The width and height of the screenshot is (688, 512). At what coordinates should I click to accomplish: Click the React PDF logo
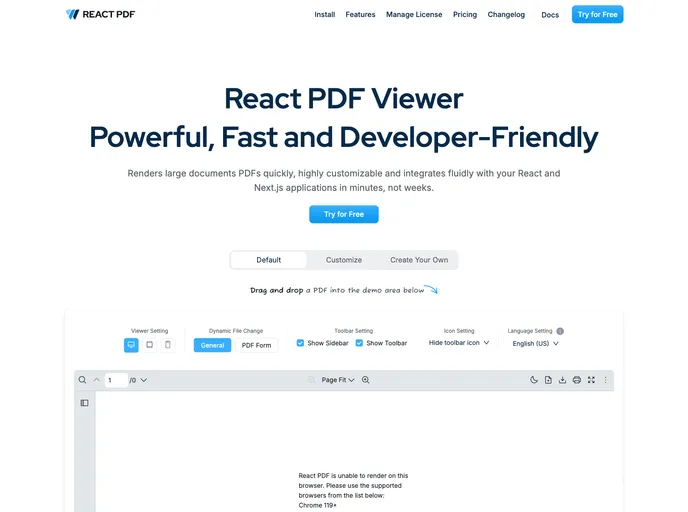click(100, 14)
